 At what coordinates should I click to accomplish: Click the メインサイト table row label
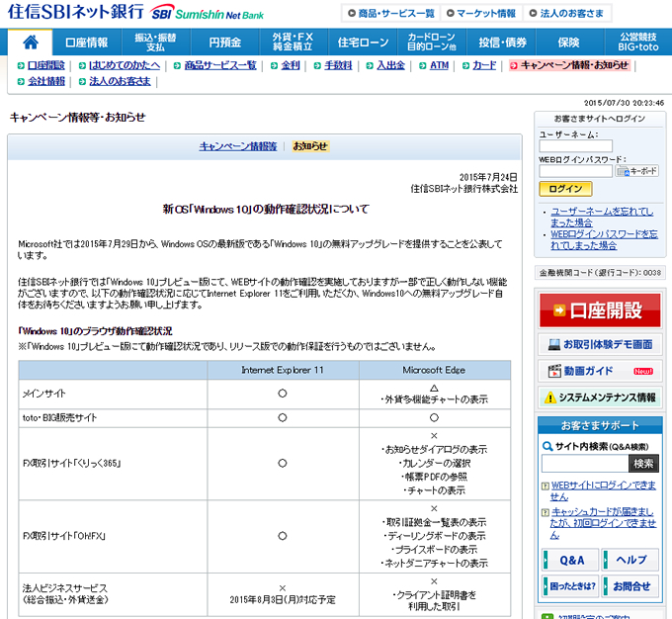pos(43,394)
